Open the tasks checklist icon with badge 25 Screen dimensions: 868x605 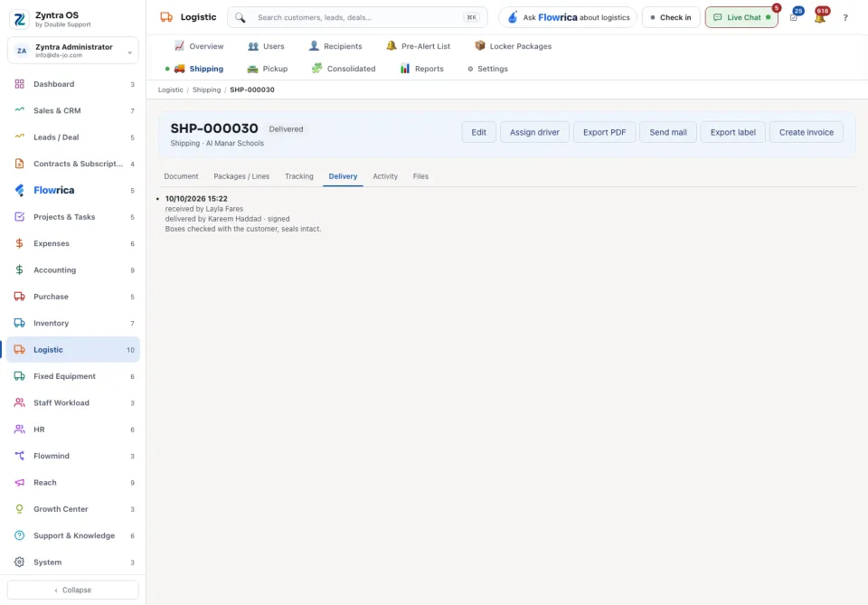point(794,18)
